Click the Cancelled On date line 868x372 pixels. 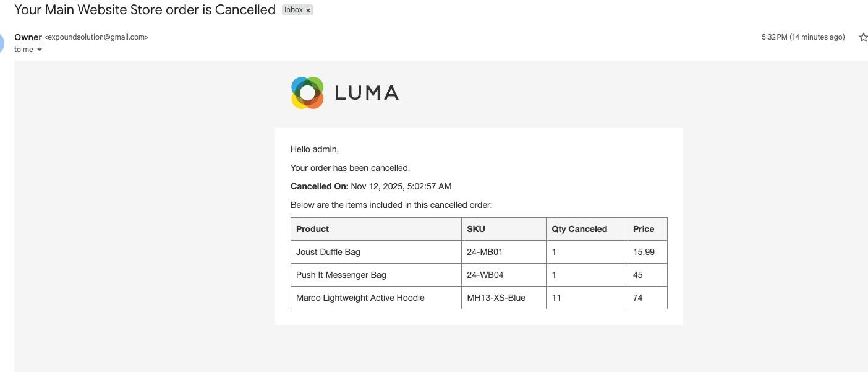pos(371,186)
